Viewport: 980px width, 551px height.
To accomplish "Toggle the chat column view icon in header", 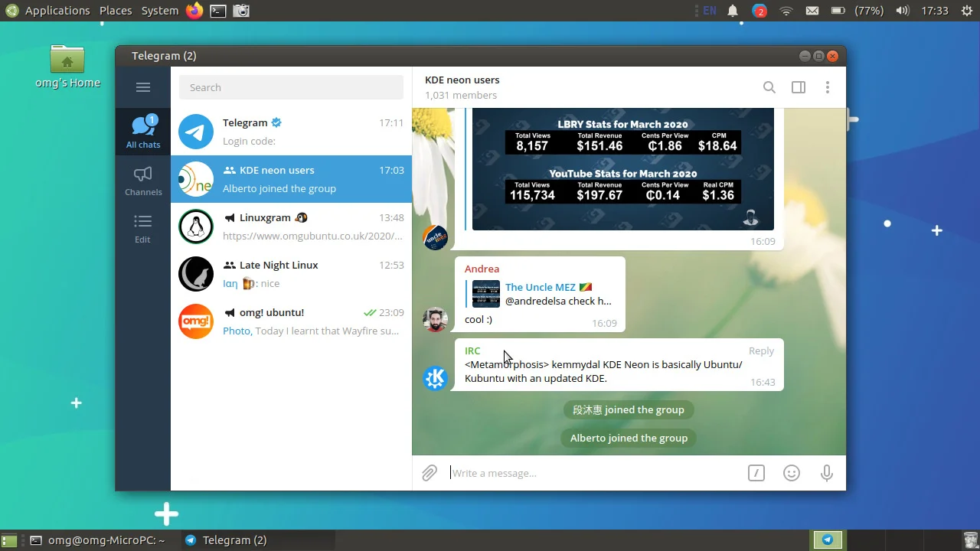I will coord(798,87).
